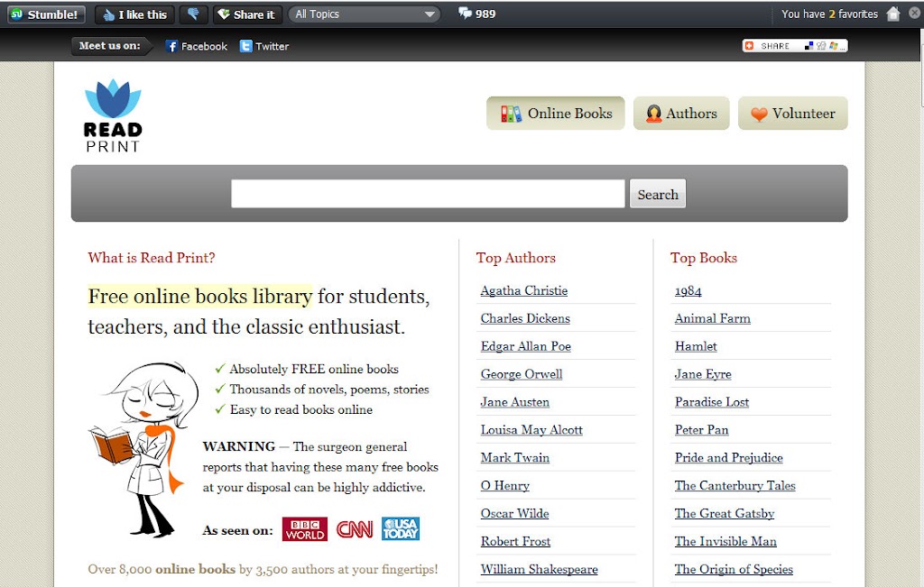
Task: Open Oscar Wilde author page
Action: click(514, 513)
